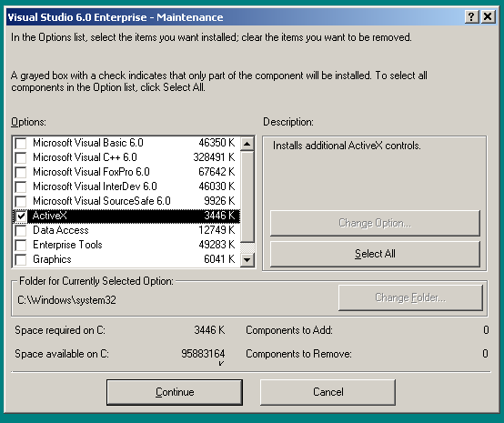Tick the Graphics checkbox
This screenshot has height=423, width=504.
[x=21, y=259]
